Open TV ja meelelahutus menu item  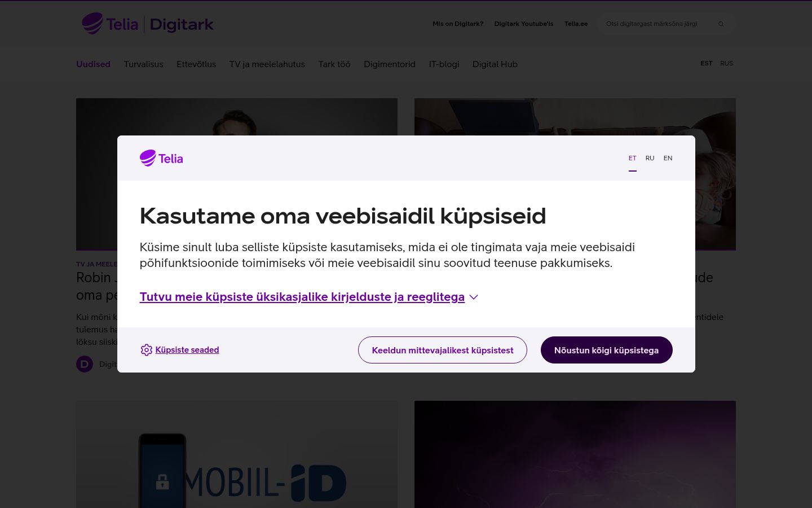pos(267,64)
